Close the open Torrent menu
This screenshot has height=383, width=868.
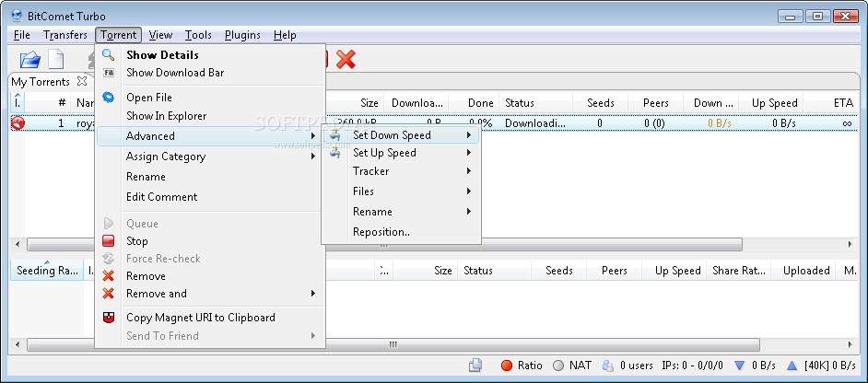coord(119,35)
